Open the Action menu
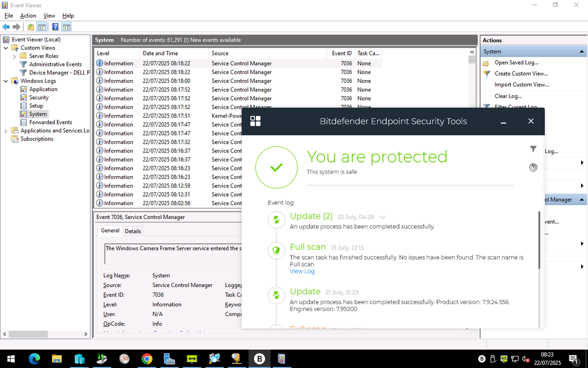Viewport: 588px width, 368px height. point(28,16)
